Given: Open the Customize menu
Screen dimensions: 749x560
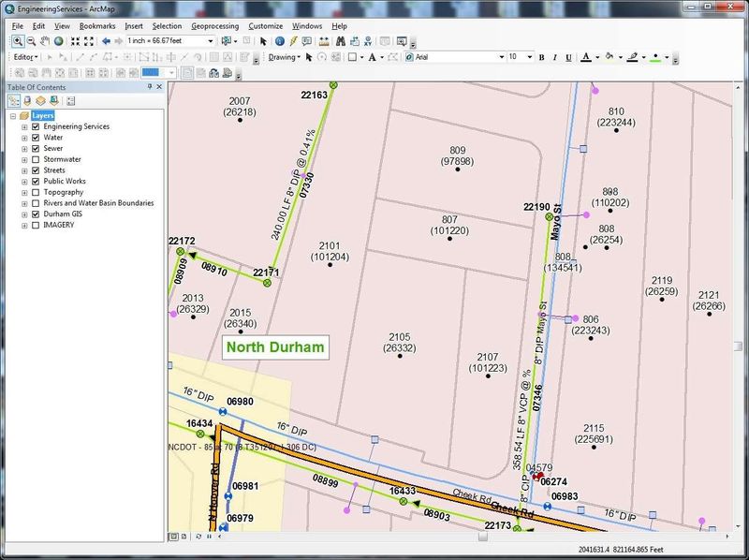Looking at the screenshot, I should (x=266, y=26).
